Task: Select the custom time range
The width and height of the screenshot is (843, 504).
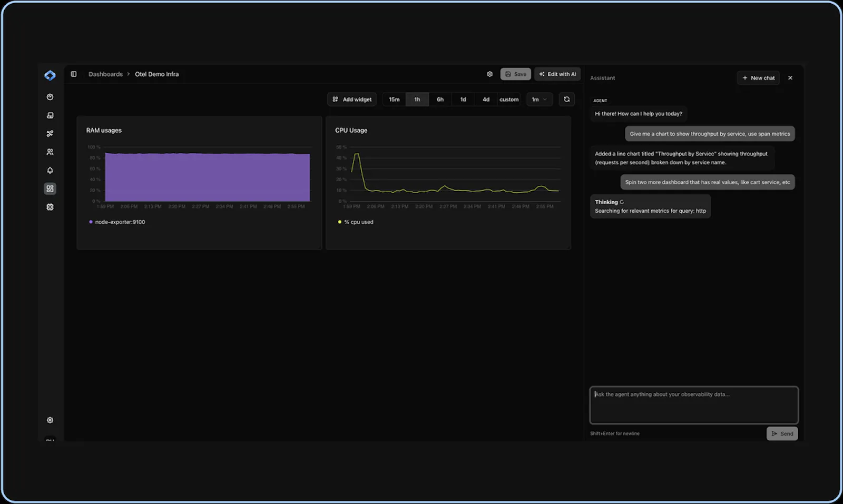Action: click(509, 99)
